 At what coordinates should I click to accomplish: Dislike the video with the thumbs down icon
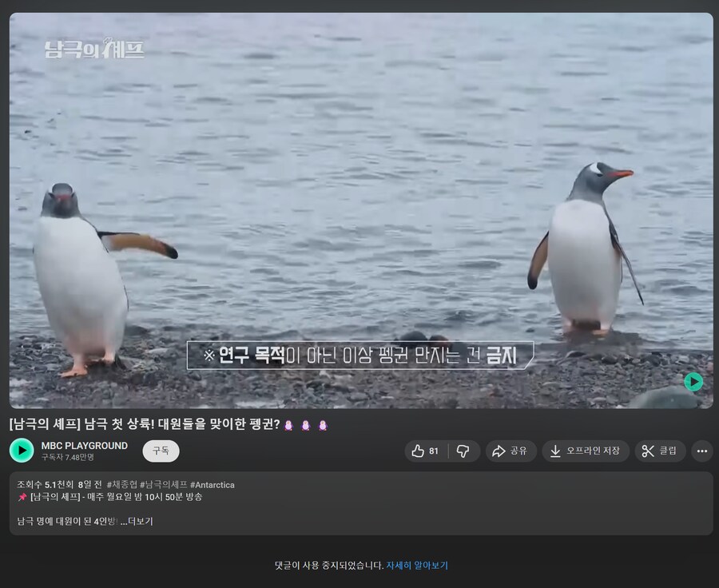[x=463, y=451]
